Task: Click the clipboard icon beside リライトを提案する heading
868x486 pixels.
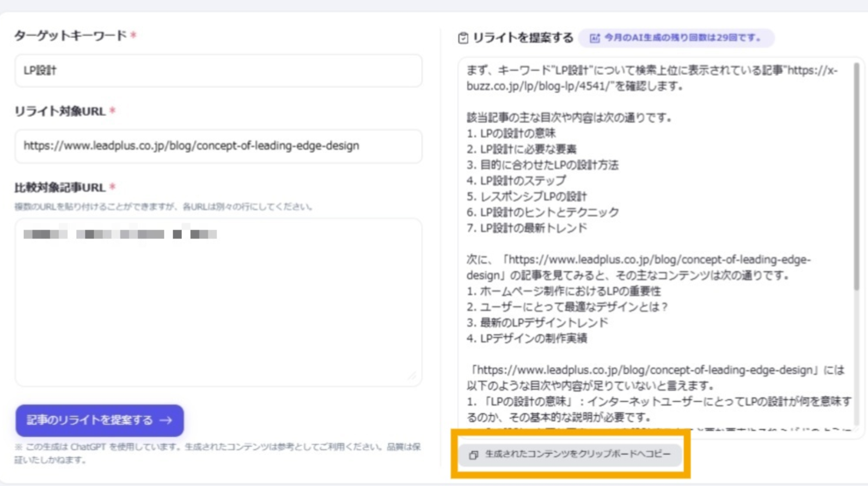Action: click(463, 38)
